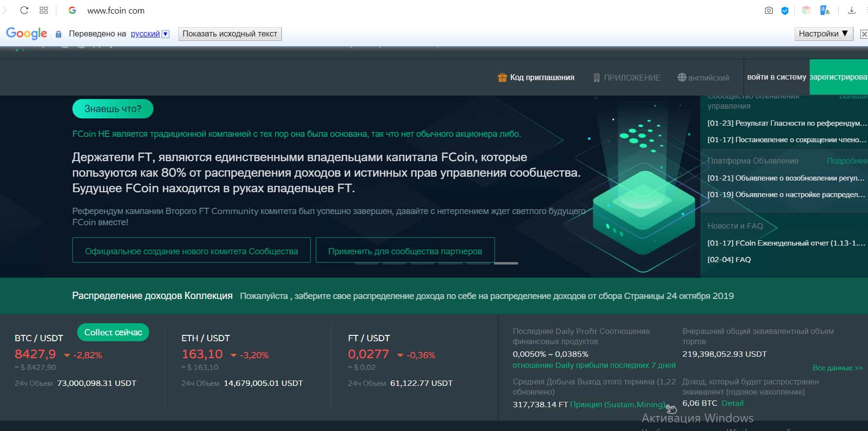
Task: Click the blue padlock in translate bar
Action: coord(58,34)
